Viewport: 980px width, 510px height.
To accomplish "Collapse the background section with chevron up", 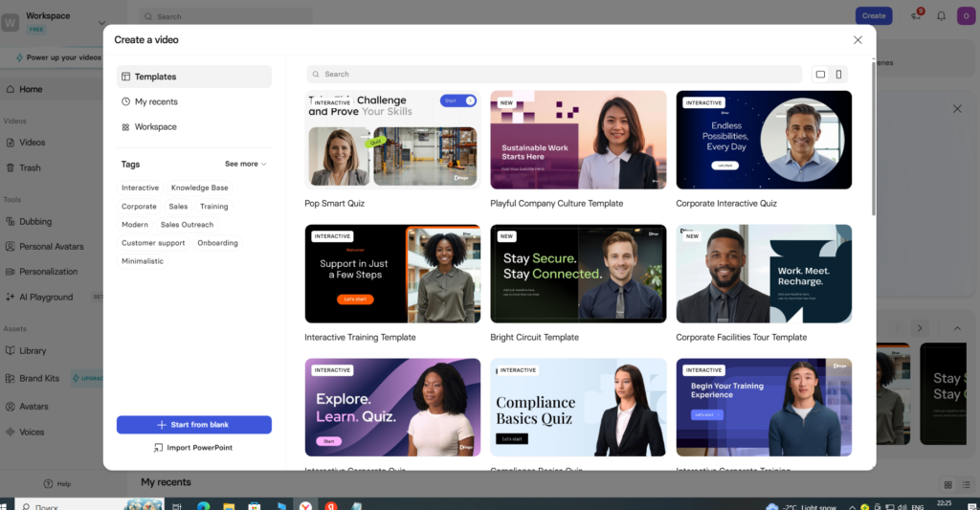I will coord(957,328).
